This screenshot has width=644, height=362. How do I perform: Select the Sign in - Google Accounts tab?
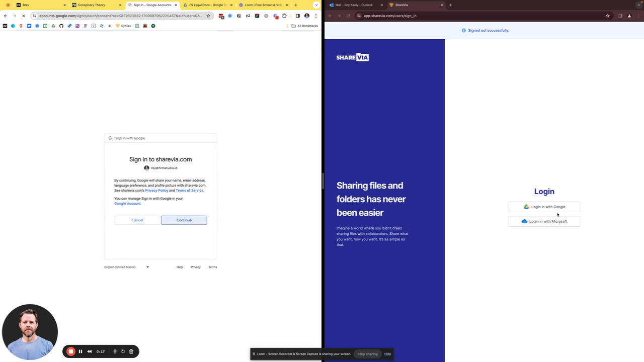coord(152,5)
